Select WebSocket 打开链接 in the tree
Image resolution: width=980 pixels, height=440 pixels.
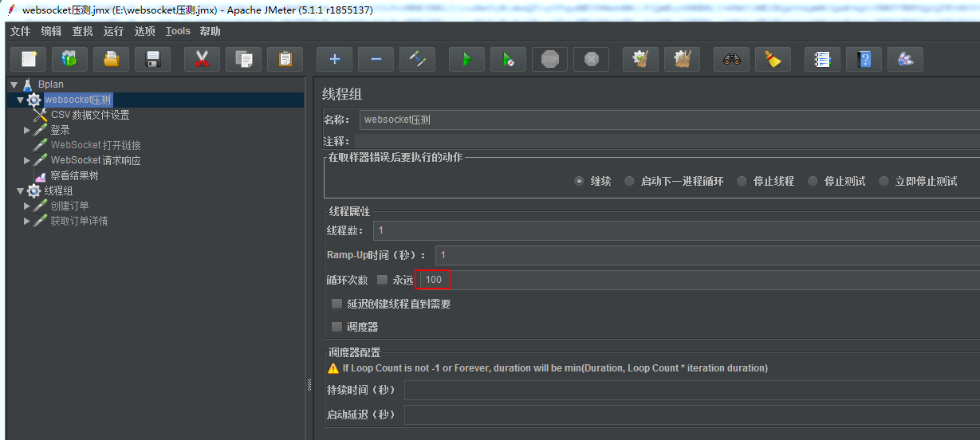(96, 145)
